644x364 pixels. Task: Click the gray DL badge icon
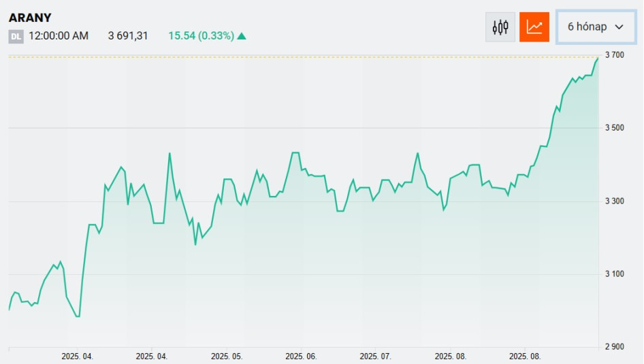pyautogui.click(x=16, y=37)
